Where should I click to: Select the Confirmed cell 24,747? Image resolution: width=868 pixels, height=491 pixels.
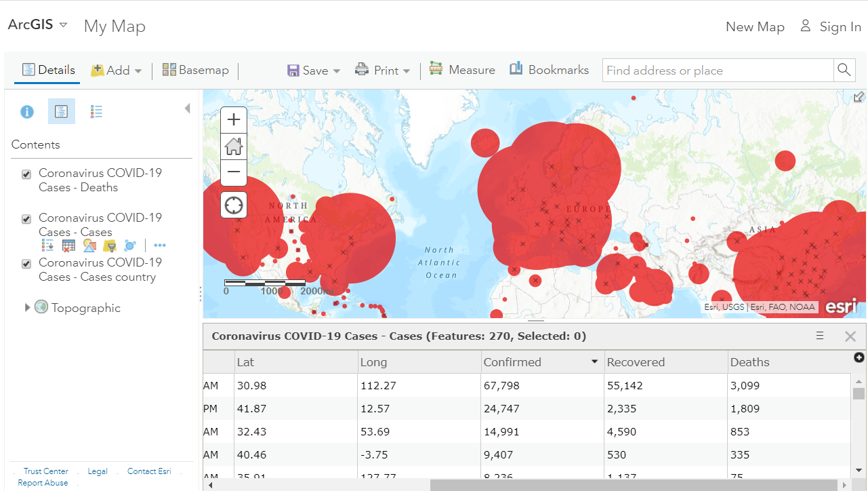point(543,408)
